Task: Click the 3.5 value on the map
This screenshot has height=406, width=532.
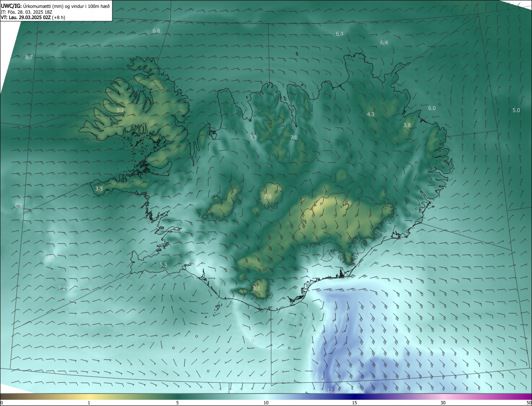Action: point(99,188)
